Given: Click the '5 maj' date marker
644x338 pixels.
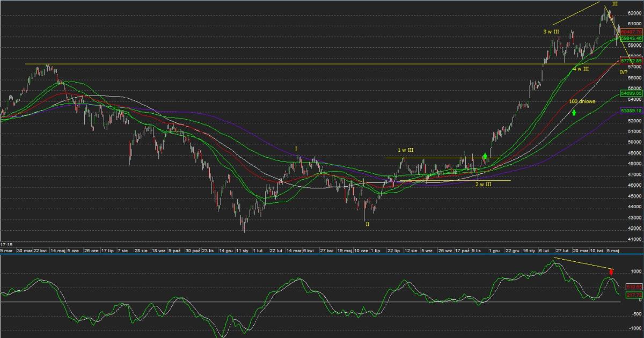Looking at the screenshot, I should tap(612, 250).
